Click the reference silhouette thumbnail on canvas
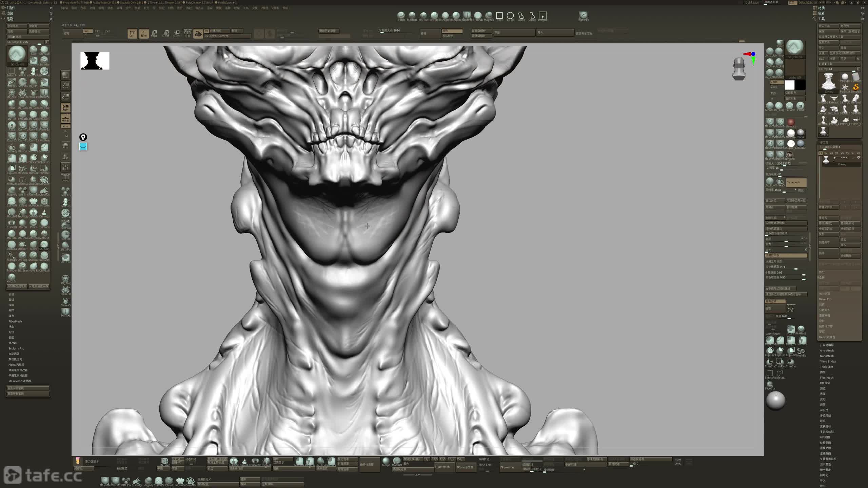 click(95, 61)
